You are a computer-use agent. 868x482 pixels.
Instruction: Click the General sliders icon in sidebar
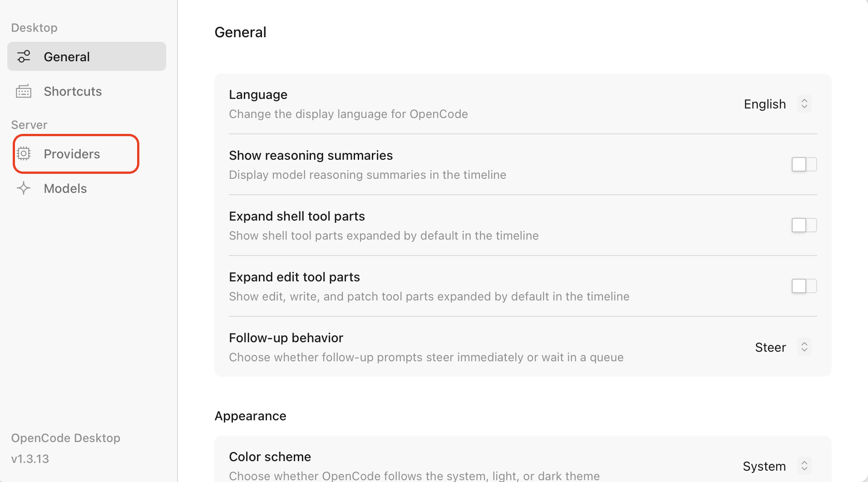24,57
